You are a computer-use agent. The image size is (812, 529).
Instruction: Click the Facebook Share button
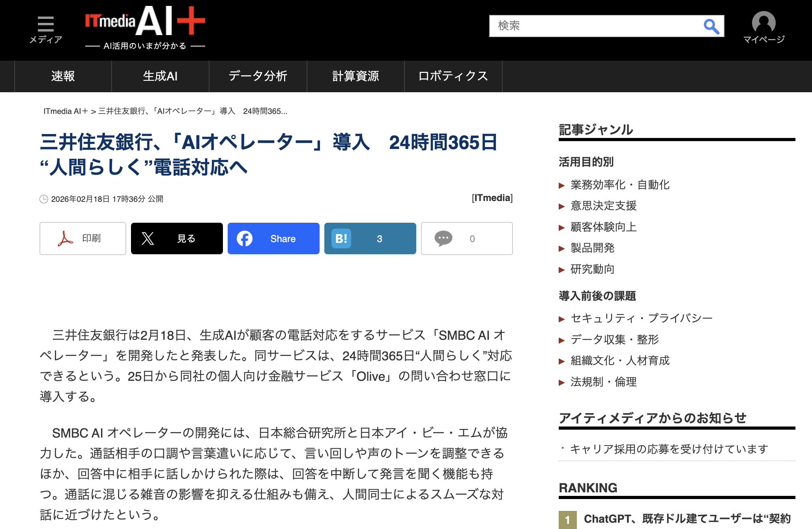(273, 238)
